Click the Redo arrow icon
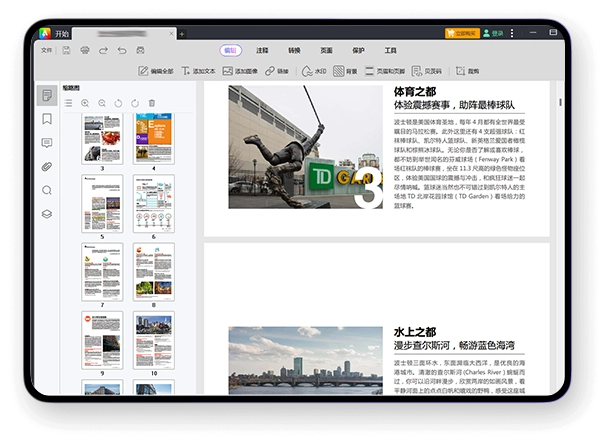The image size is (608, 444). (x=103, y=50)
